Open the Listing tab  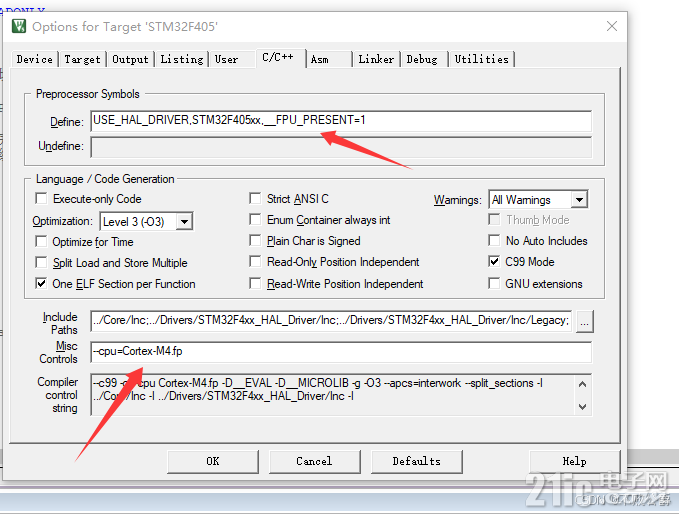[182, 59]
